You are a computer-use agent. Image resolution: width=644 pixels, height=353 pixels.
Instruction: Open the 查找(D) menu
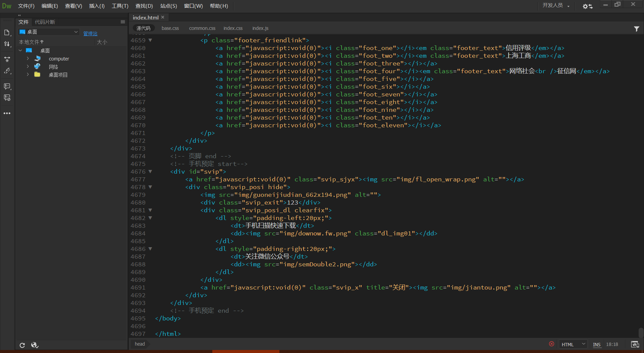144,6
